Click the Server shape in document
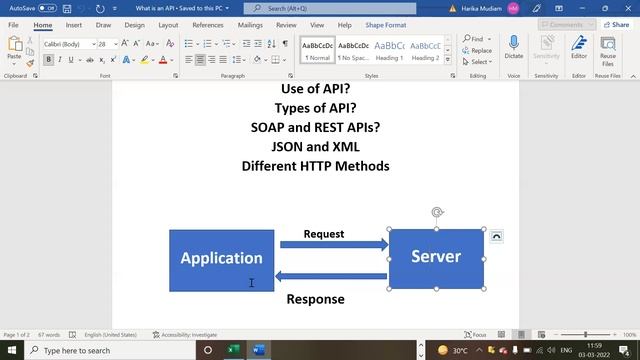The width and height of the screenshot is (640, 360). 436,258
